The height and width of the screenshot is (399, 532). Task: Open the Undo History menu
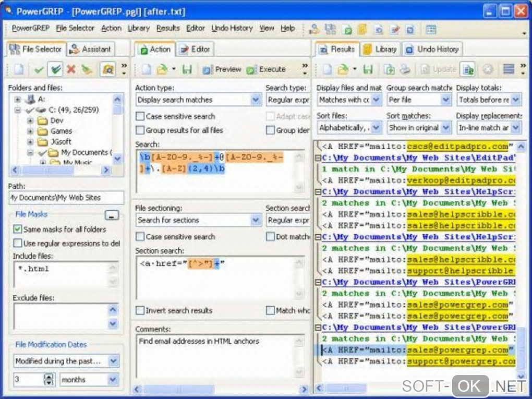pyautogui.click(x=232, y=29)
